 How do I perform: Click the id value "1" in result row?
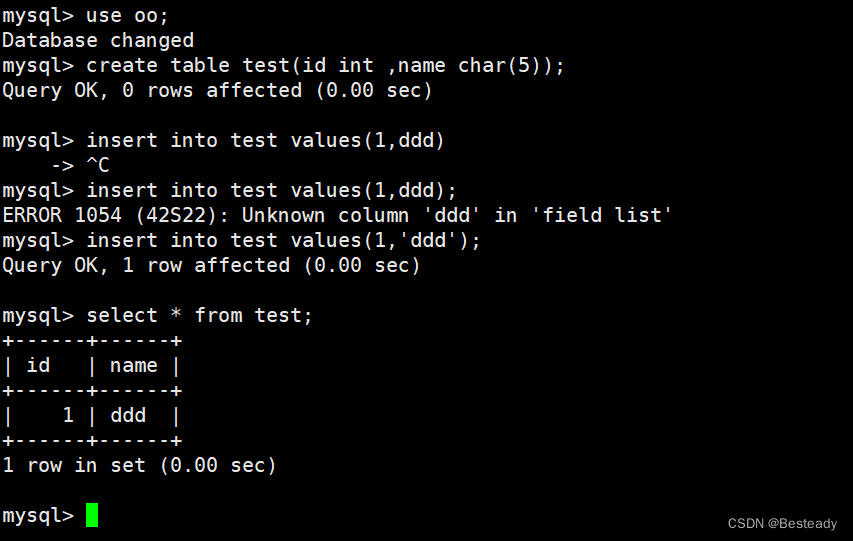(68, 415)
